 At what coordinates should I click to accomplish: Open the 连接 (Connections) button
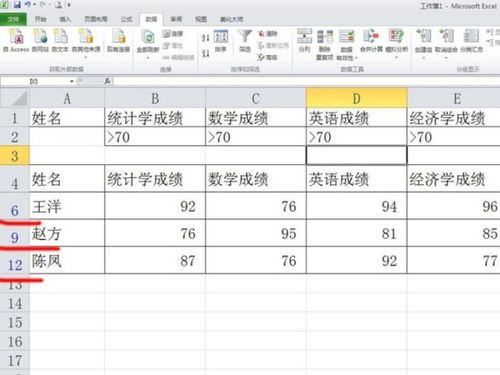[173, 34]
